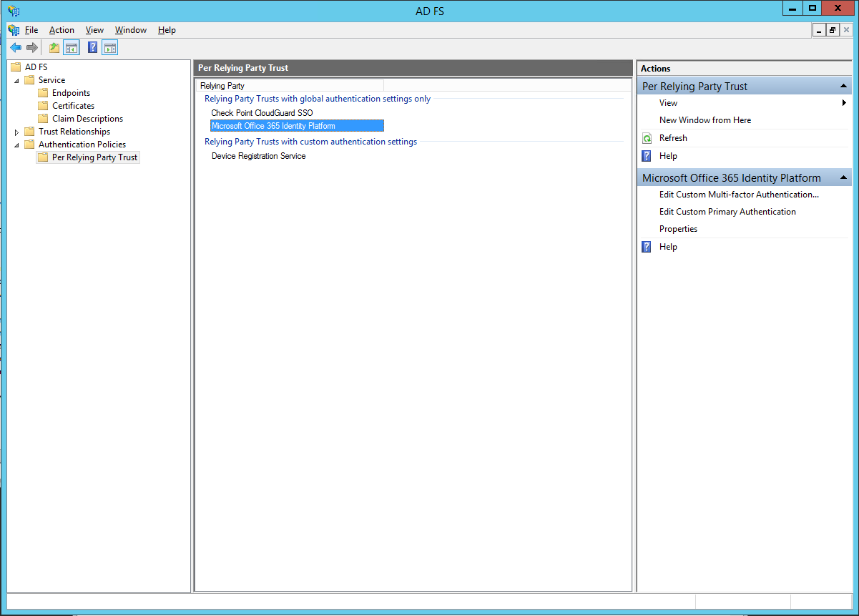Collapse the Service tree node
Image resolution: width=859 pixels, height=616 pixels.
(17, 80)
